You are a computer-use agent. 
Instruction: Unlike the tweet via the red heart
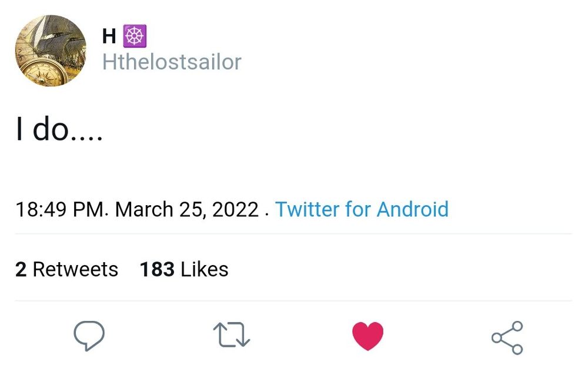367,337
